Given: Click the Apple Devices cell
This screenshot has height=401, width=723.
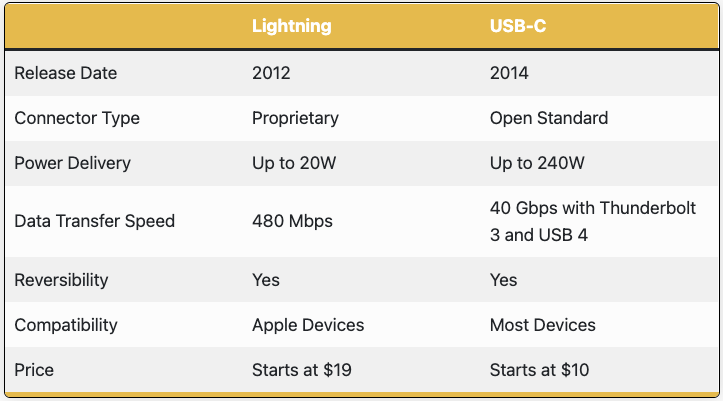Looking at the screenshot, I should point(308,325).
